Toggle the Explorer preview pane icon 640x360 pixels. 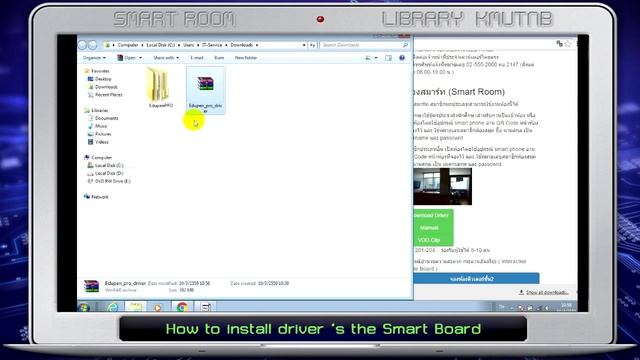pyautogui.click(x=388, y=58)
